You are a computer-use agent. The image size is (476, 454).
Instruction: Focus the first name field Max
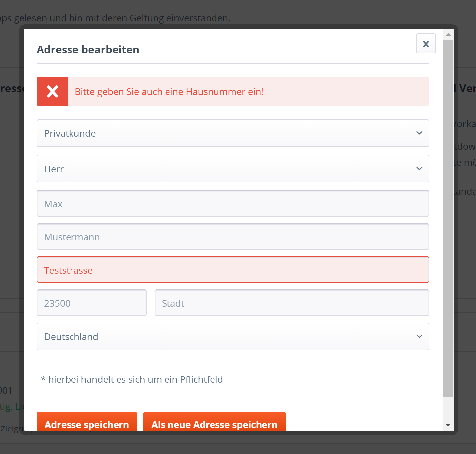[233, 203]
